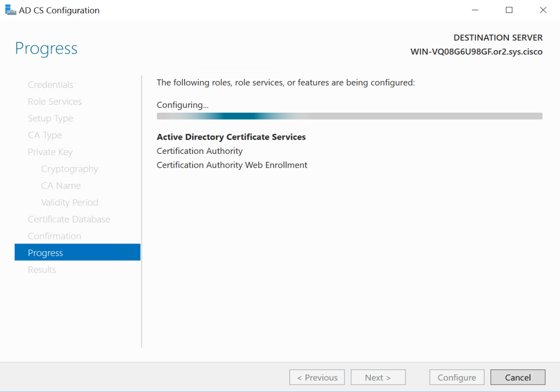Image resolution: width=560 pixels, height=392 pixels.
Task: Select Credentials in the wizard steps
Action: click(51, 85)
